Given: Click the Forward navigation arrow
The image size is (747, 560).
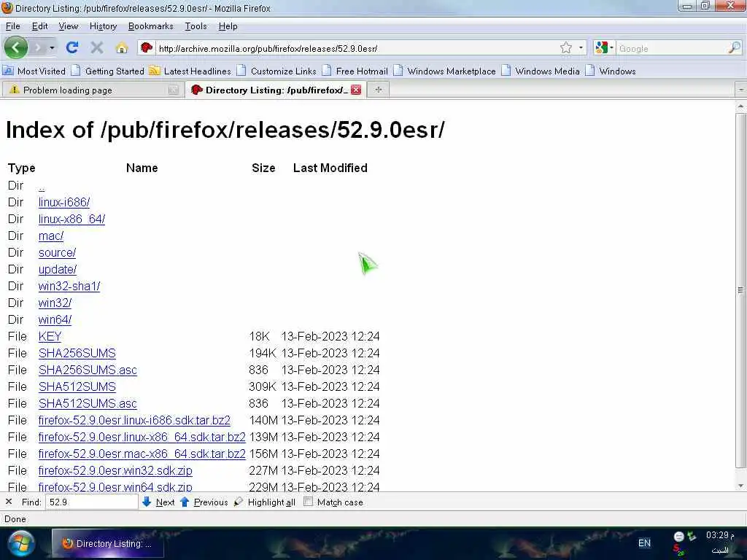Looking at the screenshot, I should [x=38, y=47].
